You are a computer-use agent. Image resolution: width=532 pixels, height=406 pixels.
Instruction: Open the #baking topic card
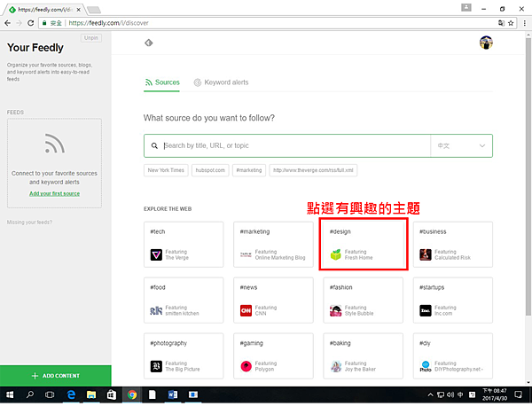click(363, 356)
